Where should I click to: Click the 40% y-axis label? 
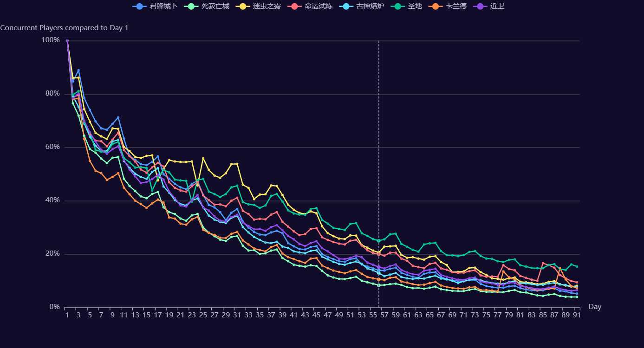[52, 200]
